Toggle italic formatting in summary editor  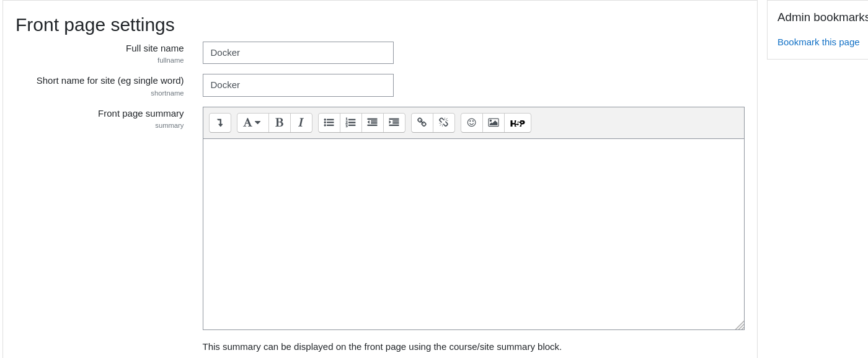pyautogui.click(x=301, y=123)
